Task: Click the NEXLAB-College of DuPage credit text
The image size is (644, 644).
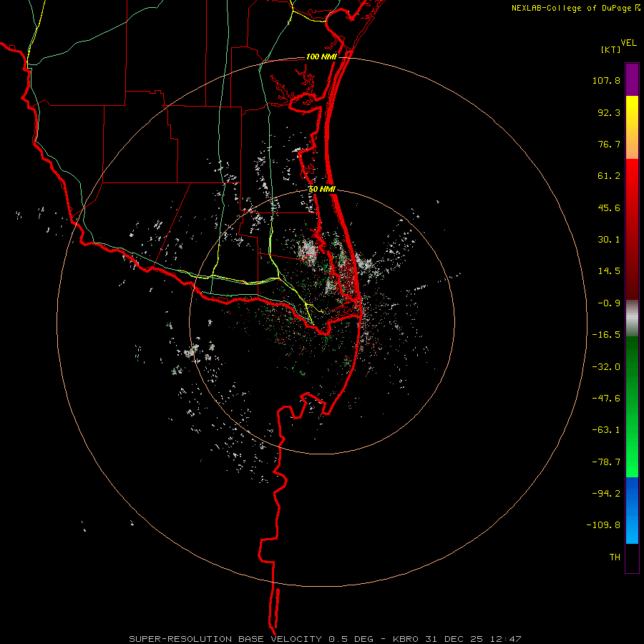Action: click(575, 8)
